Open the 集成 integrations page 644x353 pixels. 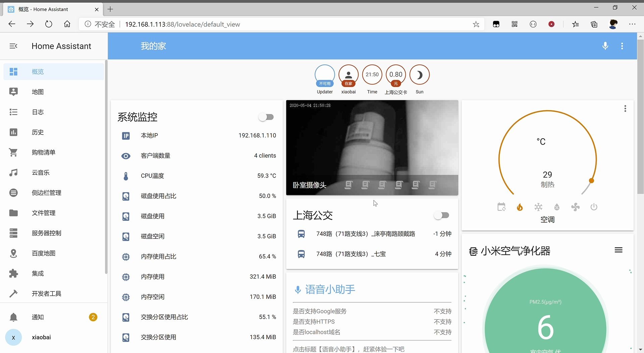click(54, 273)
